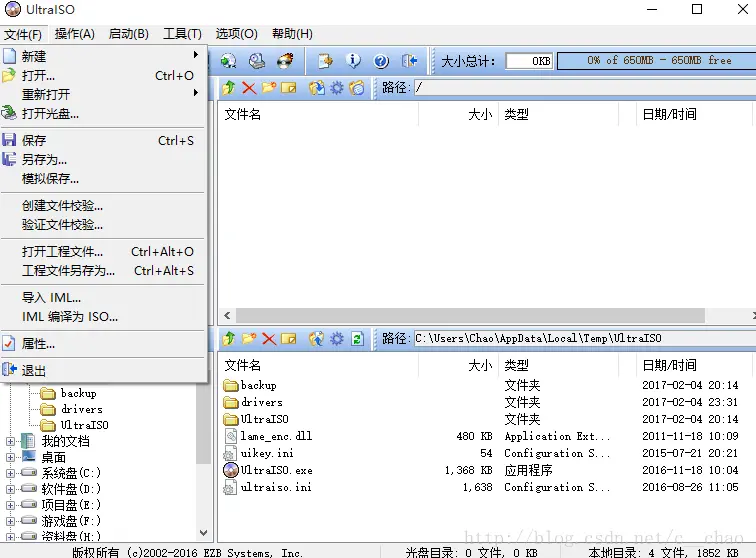The width and height of the screenshot is (756, 558).
Task: Open the 重新打开 submenu arrow
Action: (x=196, y=92)
